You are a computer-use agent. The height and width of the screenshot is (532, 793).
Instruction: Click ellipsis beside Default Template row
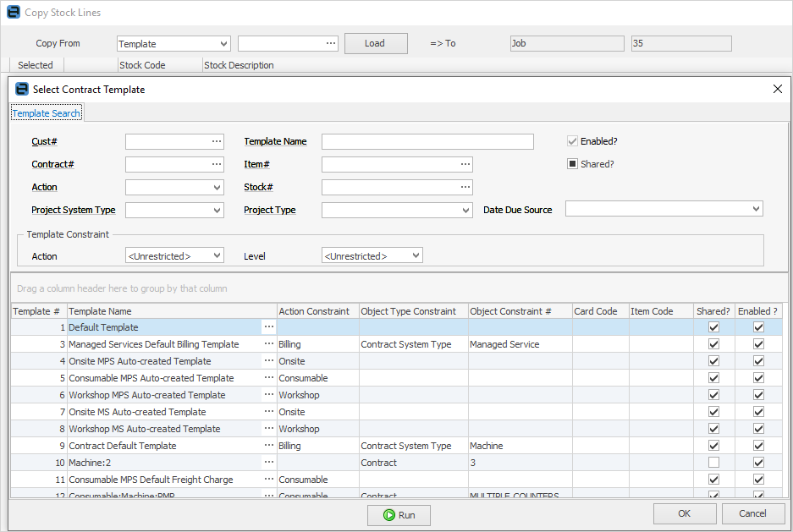point(269,327)
